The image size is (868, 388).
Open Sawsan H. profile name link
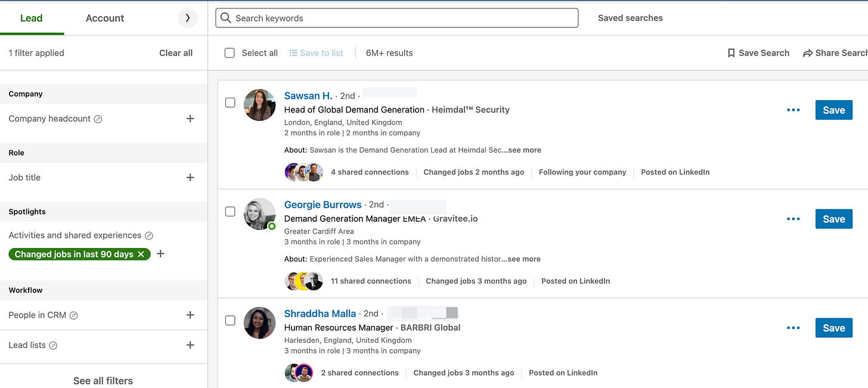tap(308, 96)
